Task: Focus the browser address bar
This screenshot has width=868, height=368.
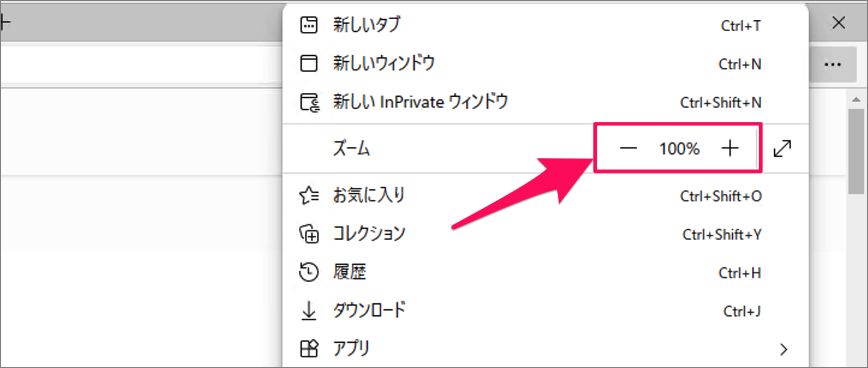Action: click(x=138, y=64)
